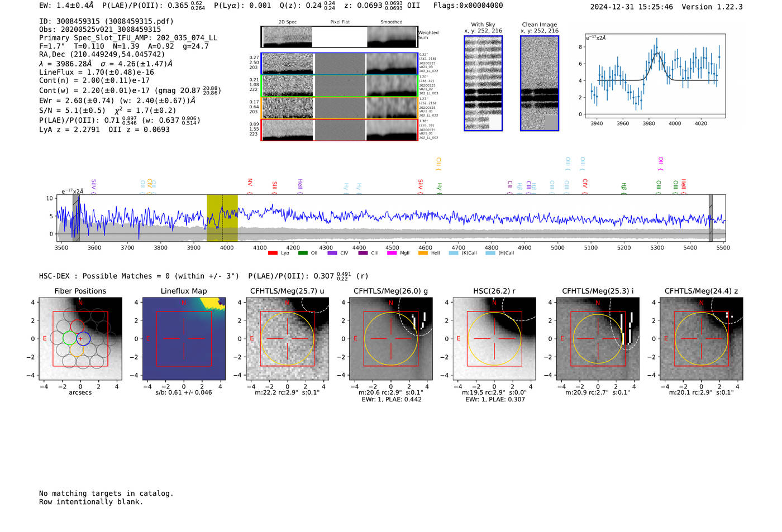Open the CFHTLS/Meg(24.4) z image
Viewport: 782px width, 532px height.
702,339
